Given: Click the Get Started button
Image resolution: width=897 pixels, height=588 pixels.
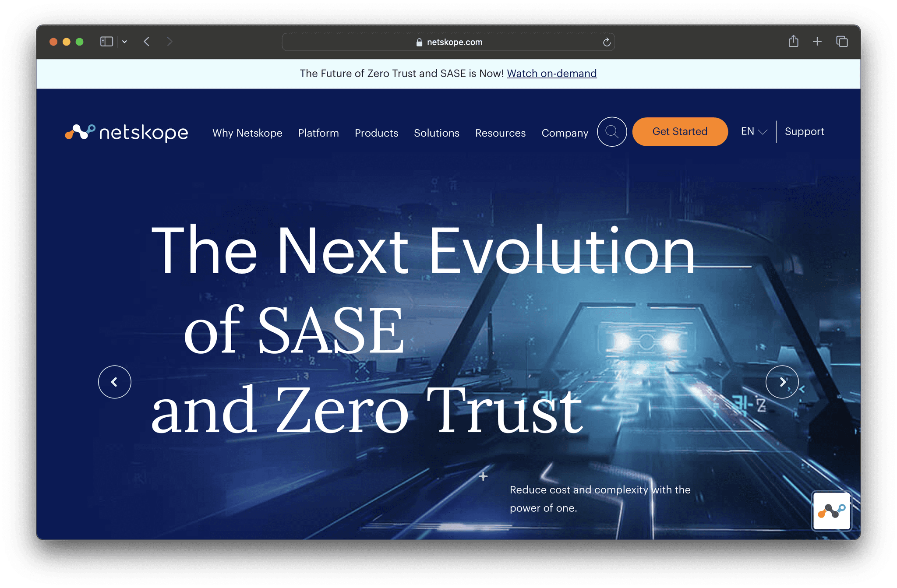Looking at the screenshot, I should [x=680, y=132].
